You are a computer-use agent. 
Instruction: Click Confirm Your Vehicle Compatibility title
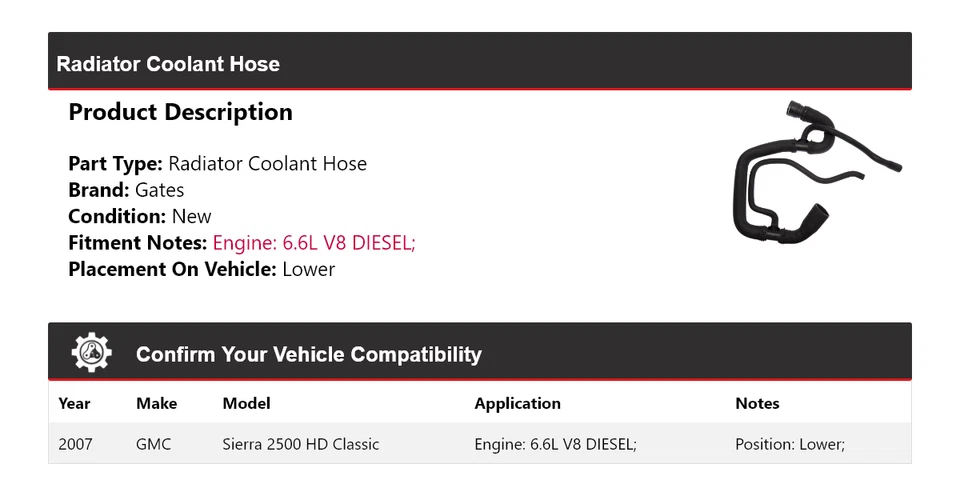pos(308,355)
